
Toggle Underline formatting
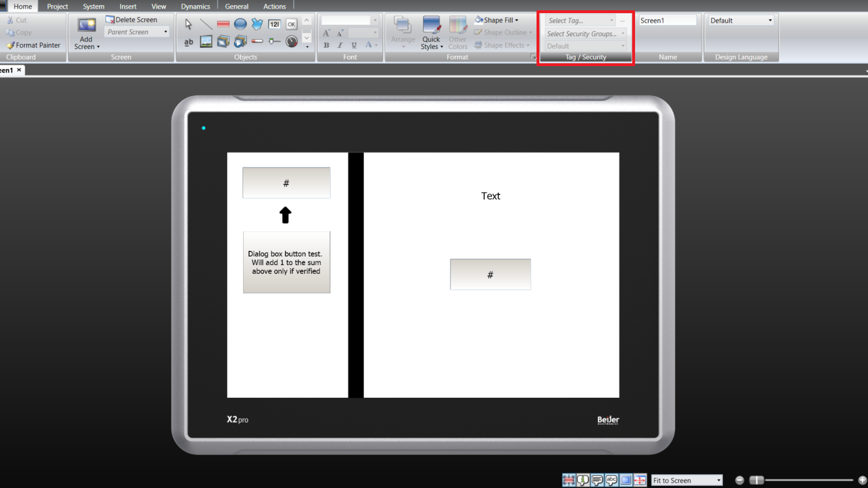click(x=354, y=45)
